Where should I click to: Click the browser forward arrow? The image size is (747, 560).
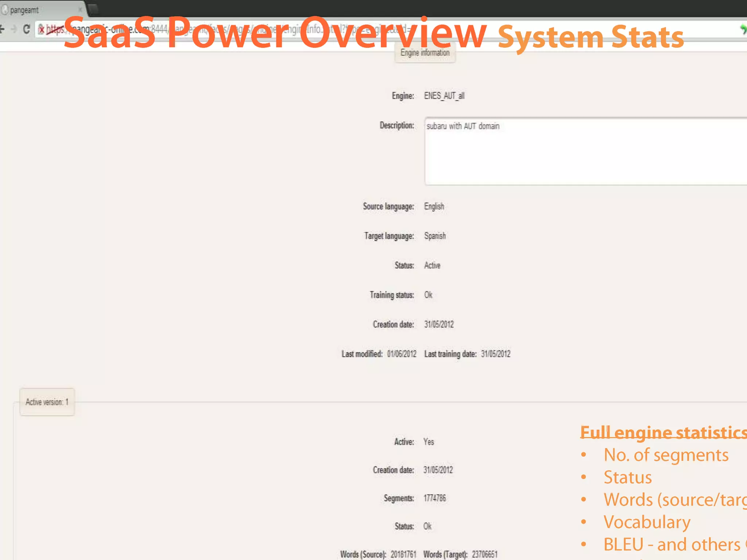(x=14, y=29)
